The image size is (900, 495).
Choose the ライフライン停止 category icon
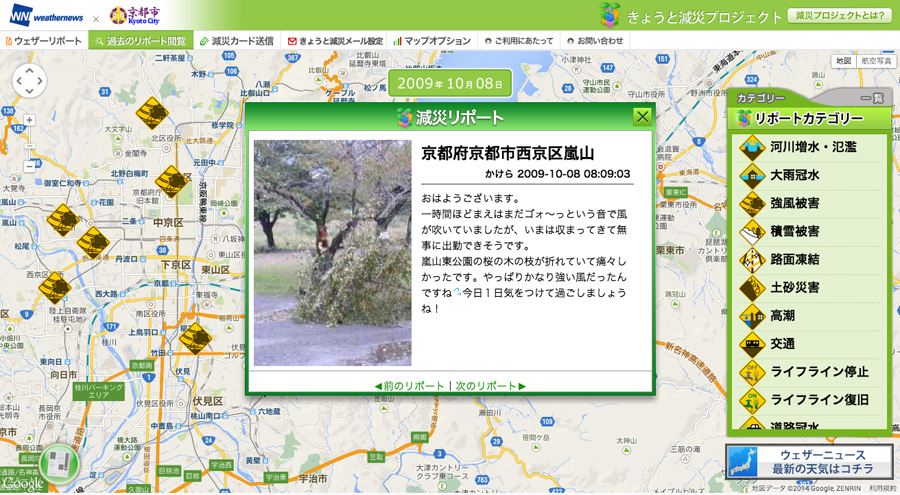click(751, 373)
